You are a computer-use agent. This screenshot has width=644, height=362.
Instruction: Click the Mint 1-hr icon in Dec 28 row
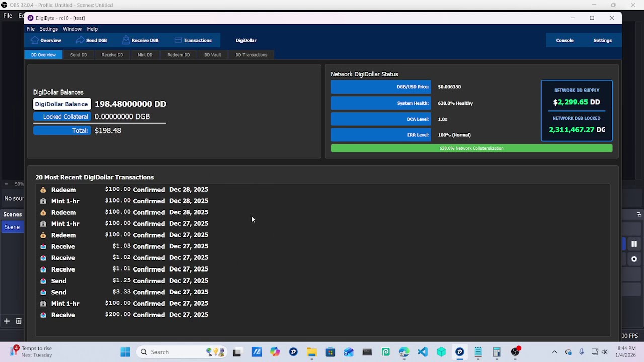pyautogui.click(x=43, y=201)
